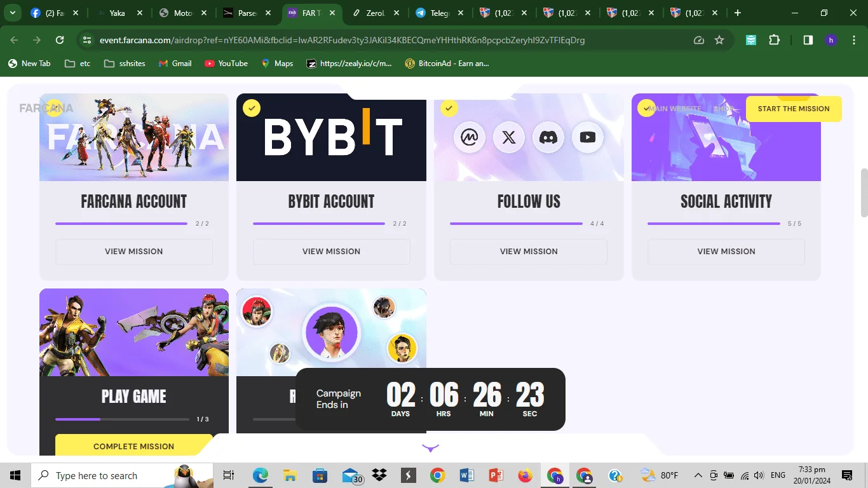Launch PowerPoint from the taskbar
This screenshot has width=868, height=488.
[496, 475]
